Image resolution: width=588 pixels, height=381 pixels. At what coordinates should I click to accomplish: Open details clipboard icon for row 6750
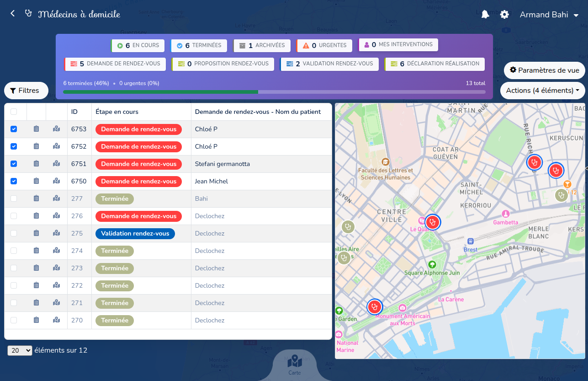click(36, 181)
